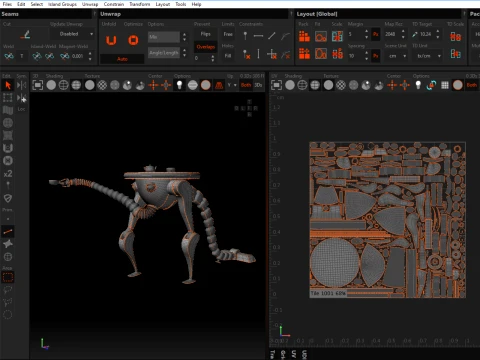Open the Tools menu
This screenshot has width=480, height=360.
(x=181, y=4)
